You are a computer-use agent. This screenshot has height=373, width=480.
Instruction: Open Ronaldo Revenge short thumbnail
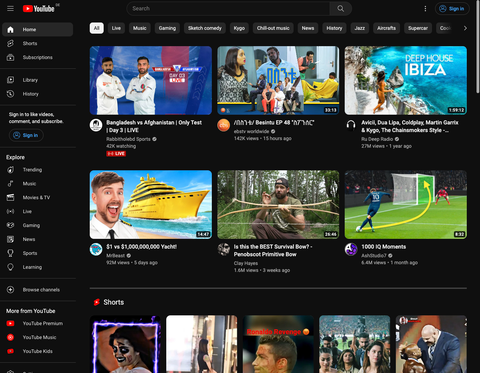[278, 344]
